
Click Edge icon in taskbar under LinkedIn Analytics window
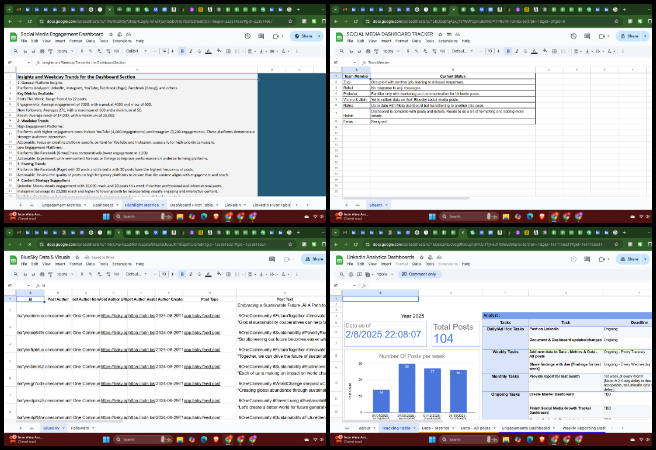[530, 439]
